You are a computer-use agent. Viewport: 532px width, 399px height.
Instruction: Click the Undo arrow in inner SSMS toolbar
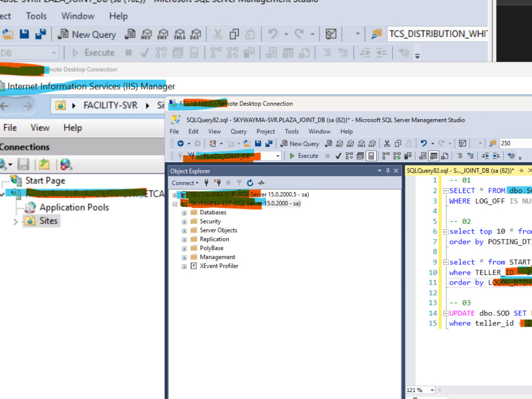[423, 144]
